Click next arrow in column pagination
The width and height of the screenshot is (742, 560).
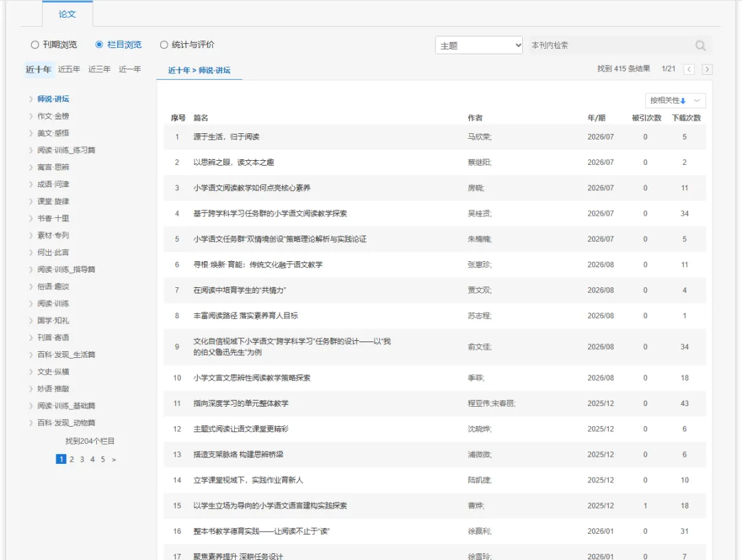point(113,459)
